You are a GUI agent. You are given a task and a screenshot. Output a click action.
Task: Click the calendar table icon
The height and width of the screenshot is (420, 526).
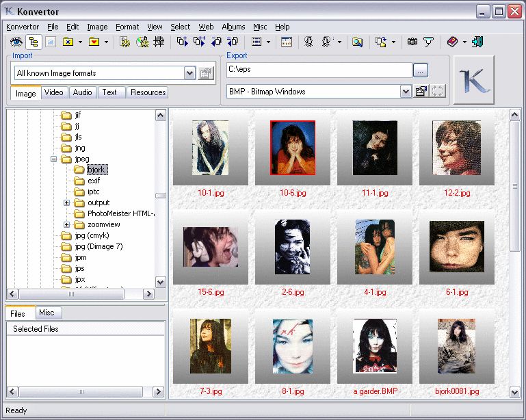tap(286, 42)
